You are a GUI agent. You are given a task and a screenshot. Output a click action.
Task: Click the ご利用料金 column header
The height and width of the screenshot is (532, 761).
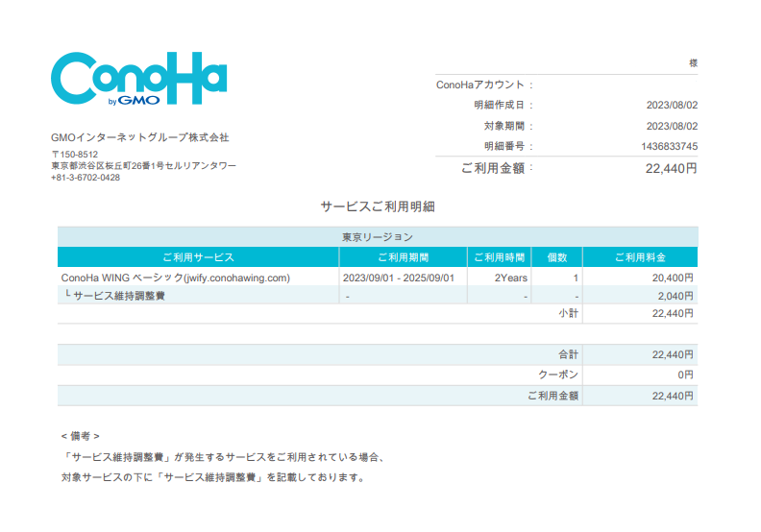point(640,257)
